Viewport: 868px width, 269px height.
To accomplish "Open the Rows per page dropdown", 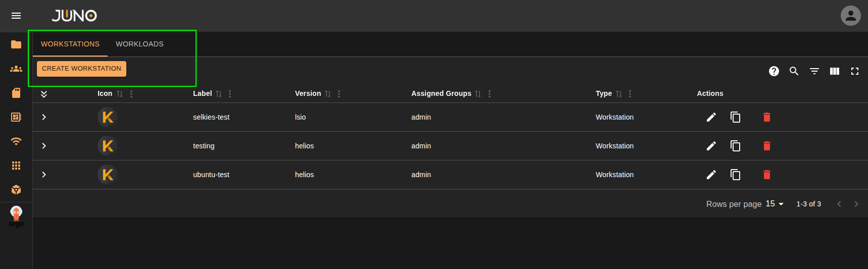I will tap(774, 204).
